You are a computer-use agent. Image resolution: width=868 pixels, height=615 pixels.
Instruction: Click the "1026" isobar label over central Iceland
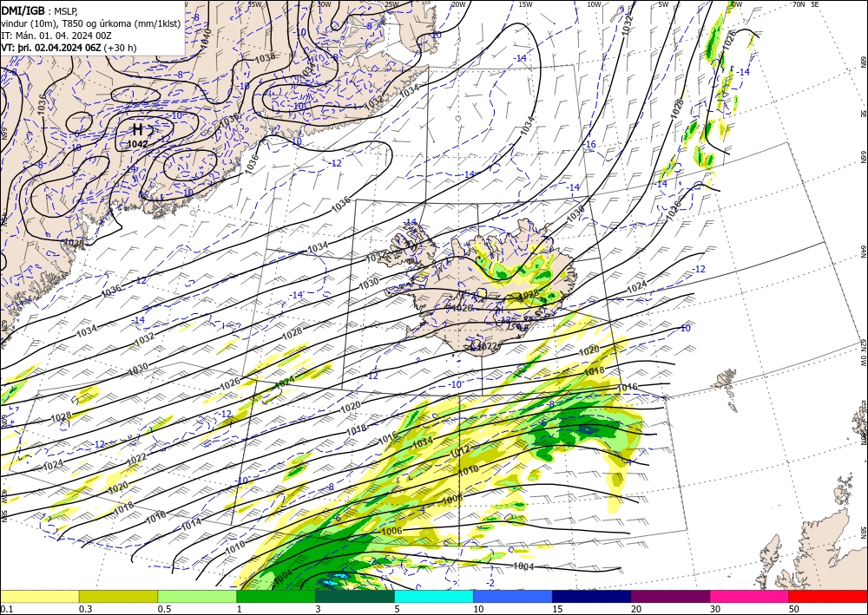click(463, 308)
